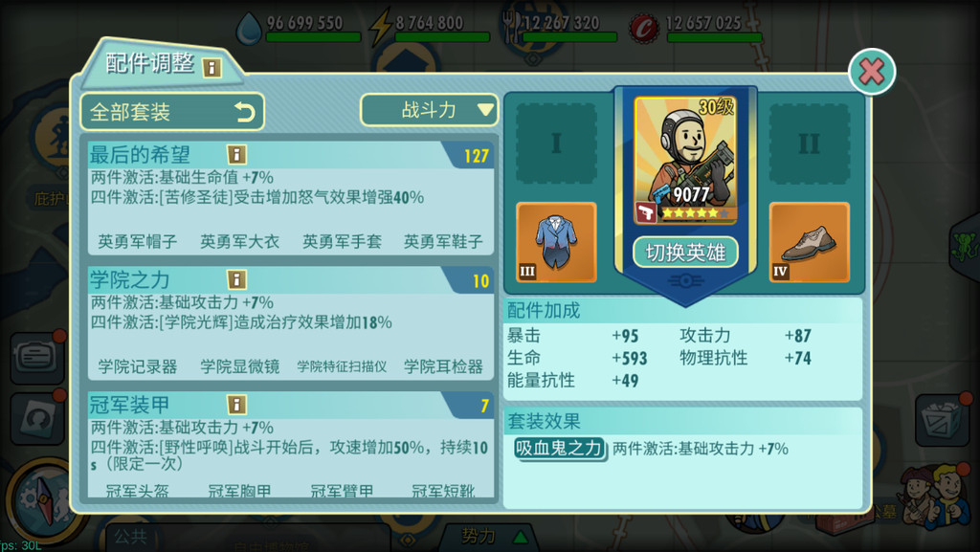Expand the 势力 panel arrow at bottom
Image resolution: width=980 pixels, height=552 pixels.
[x=521, y=536]
